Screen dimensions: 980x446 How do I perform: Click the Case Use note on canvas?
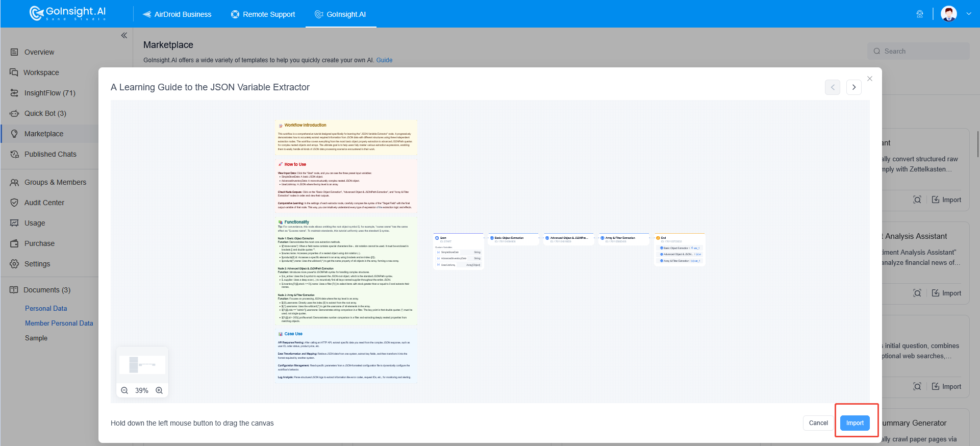point(346,356)
